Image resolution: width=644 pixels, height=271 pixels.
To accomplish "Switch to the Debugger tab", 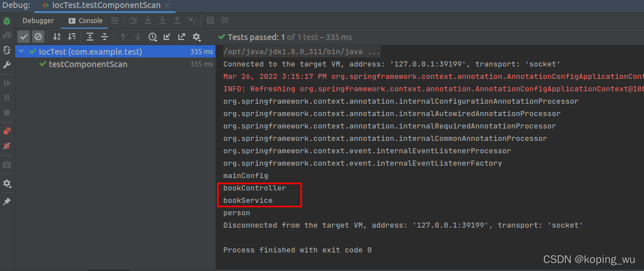I will pos(38,20).
